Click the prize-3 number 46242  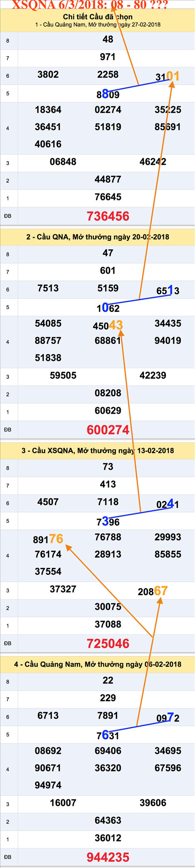pyautogui.click(x=153, y=162)
